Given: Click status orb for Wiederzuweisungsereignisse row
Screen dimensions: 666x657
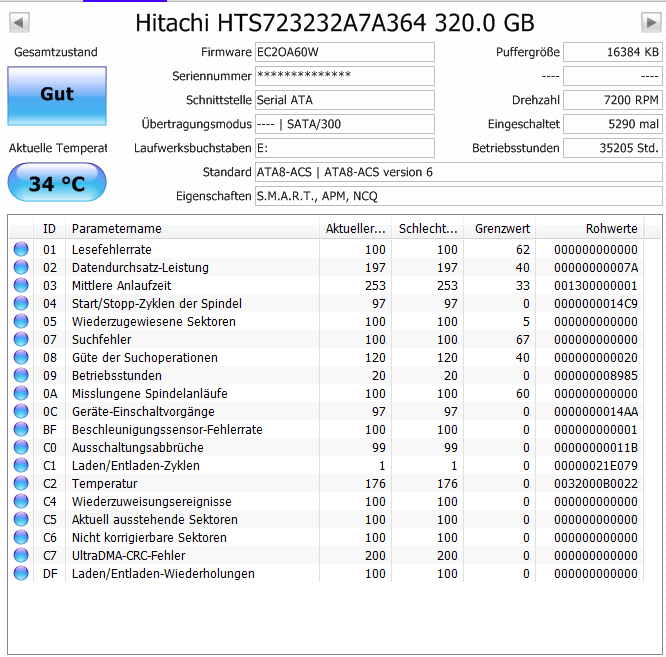Looking at the screenshot, I should (x=21, y=501).
